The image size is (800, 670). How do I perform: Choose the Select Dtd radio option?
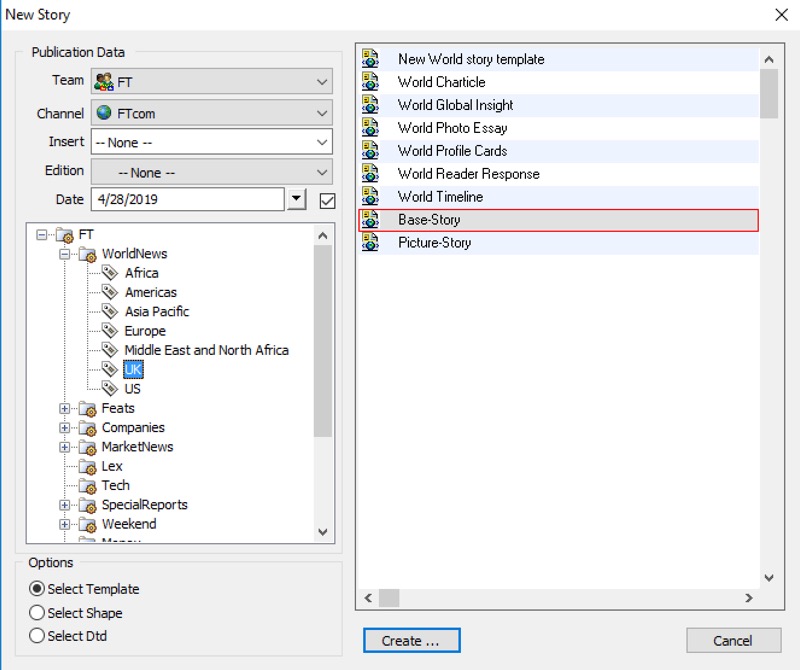(x=38, y=636)
